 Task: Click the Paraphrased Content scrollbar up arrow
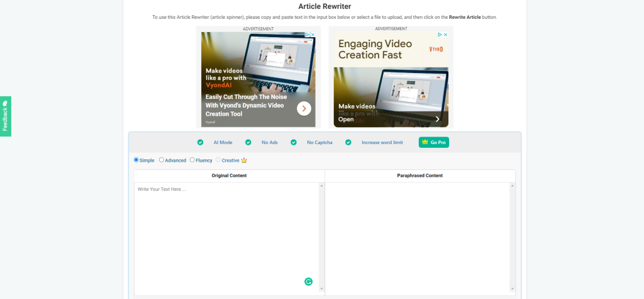click(x=513, y=186)
